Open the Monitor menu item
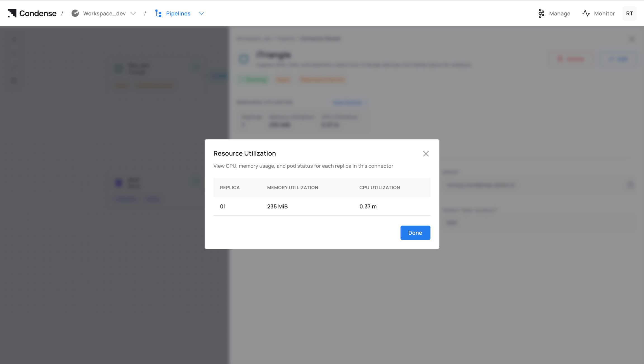Screen dimensions: 644x364 point(604,13)
